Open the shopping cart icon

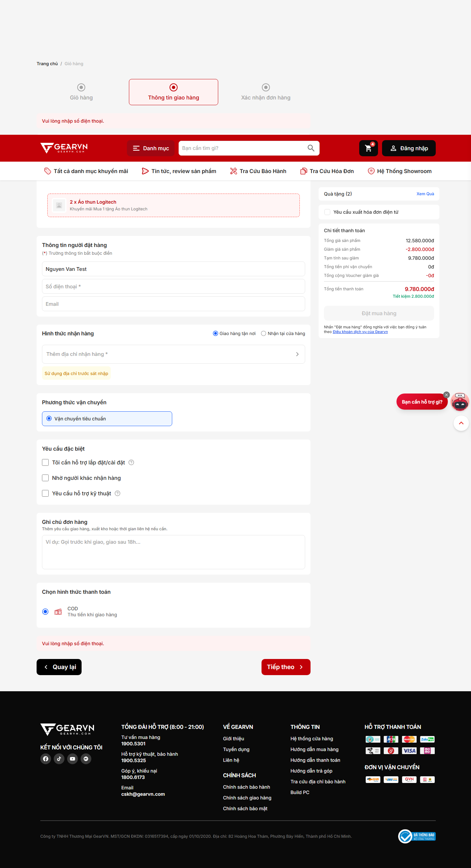click(x=368, y=148)
